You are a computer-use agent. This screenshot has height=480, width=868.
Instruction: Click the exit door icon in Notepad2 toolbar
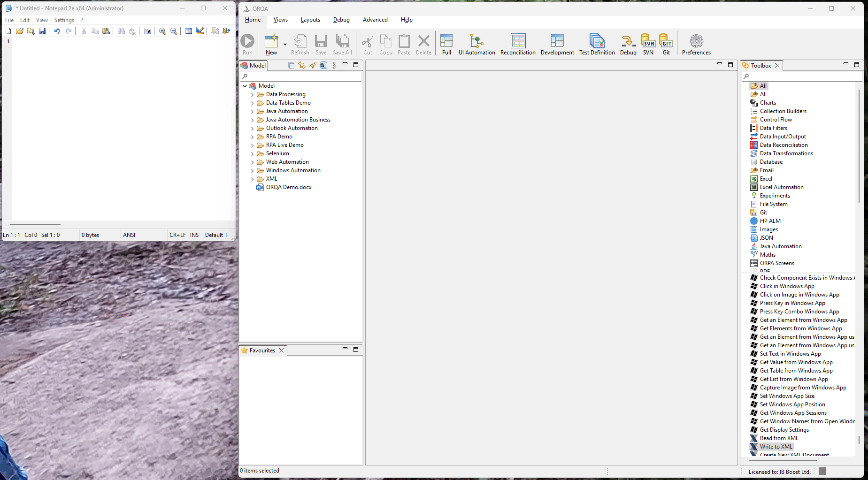(226, 31)
